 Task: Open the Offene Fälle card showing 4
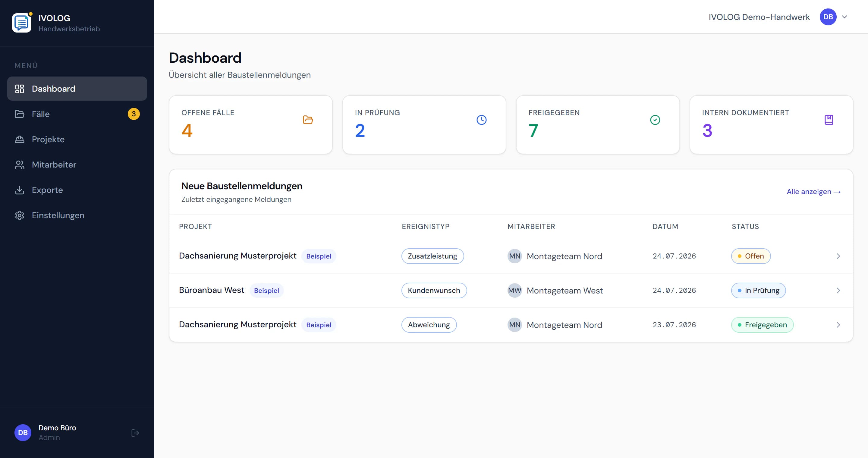pyautogui.click(x=251, y=125)
